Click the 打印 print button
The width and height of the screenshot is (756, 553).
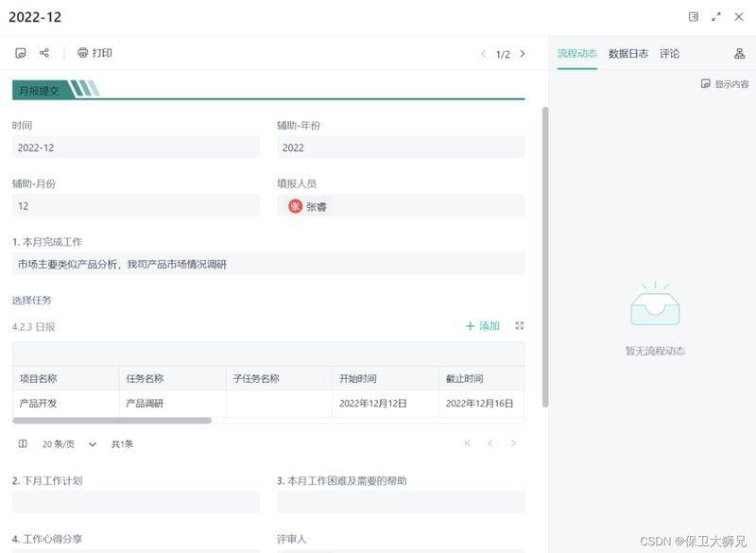click(95, 53)
